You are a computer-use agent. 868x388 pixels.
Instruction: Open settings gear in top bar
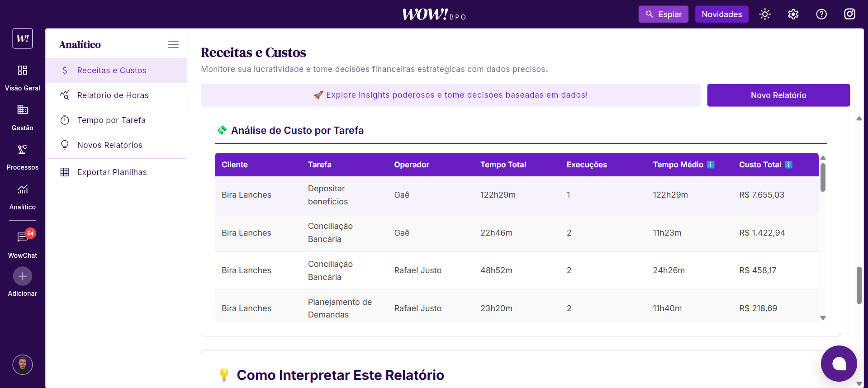pyautogui.click(x=793, y=14)
